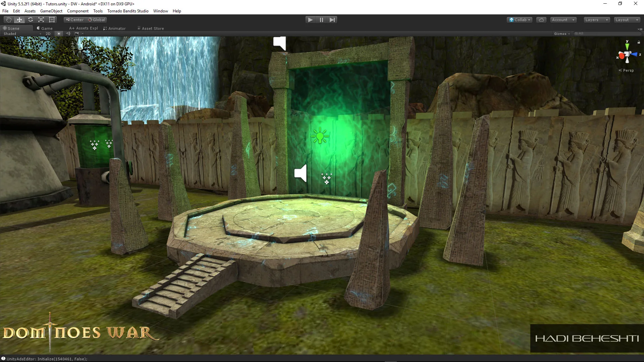Toggle scene effects image button
644x362 pixels.
pos(77,34)
